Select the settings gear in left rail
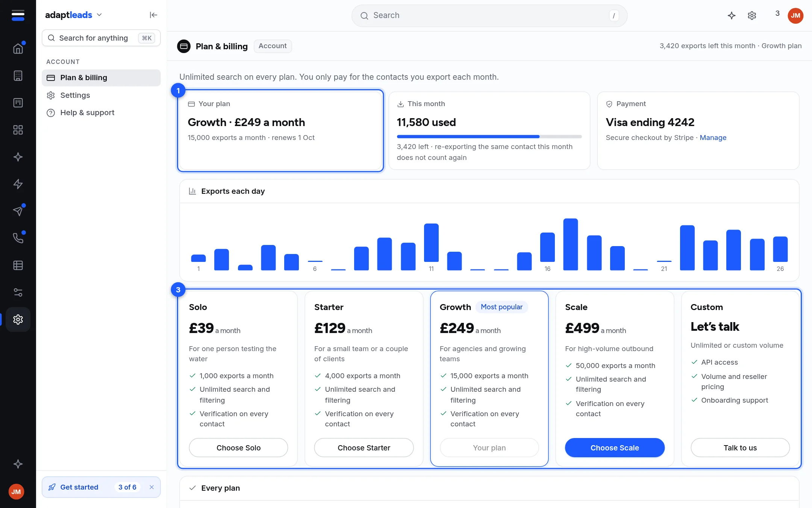The width and height of the screenshot is (812, 508). (18, 319)
